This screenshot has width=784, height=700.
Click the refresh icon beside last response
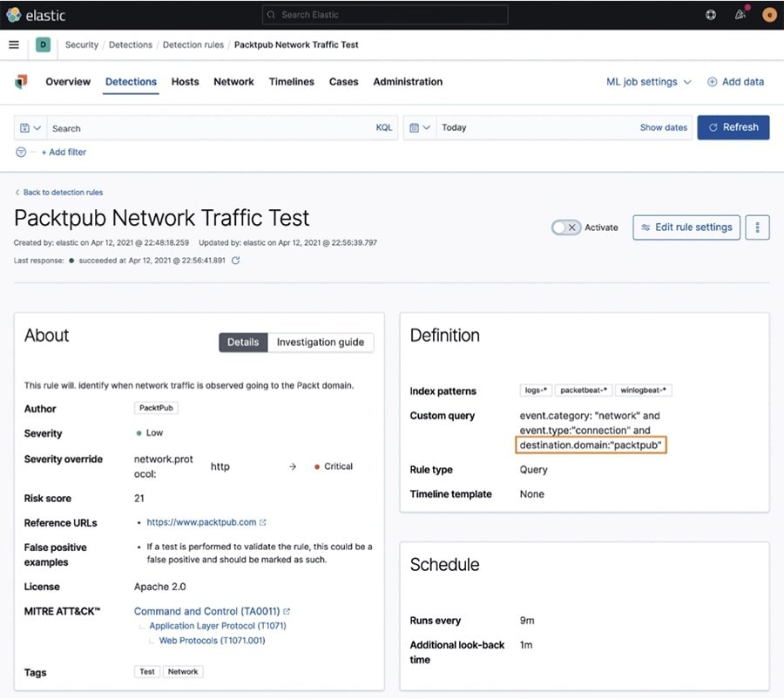coord(235,261)
